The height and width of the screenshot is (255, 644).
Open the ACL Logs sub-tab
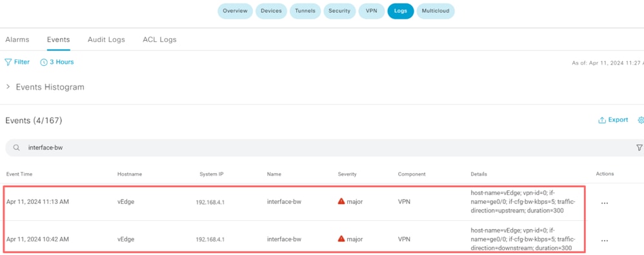(159, 40)
